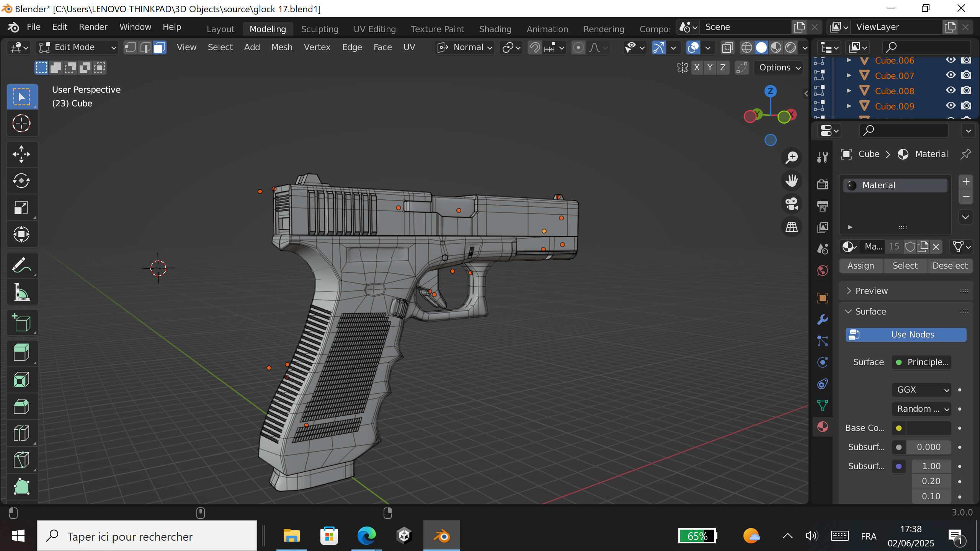Choose the Add Cube tool
The image size is (980, 551).
22,323
